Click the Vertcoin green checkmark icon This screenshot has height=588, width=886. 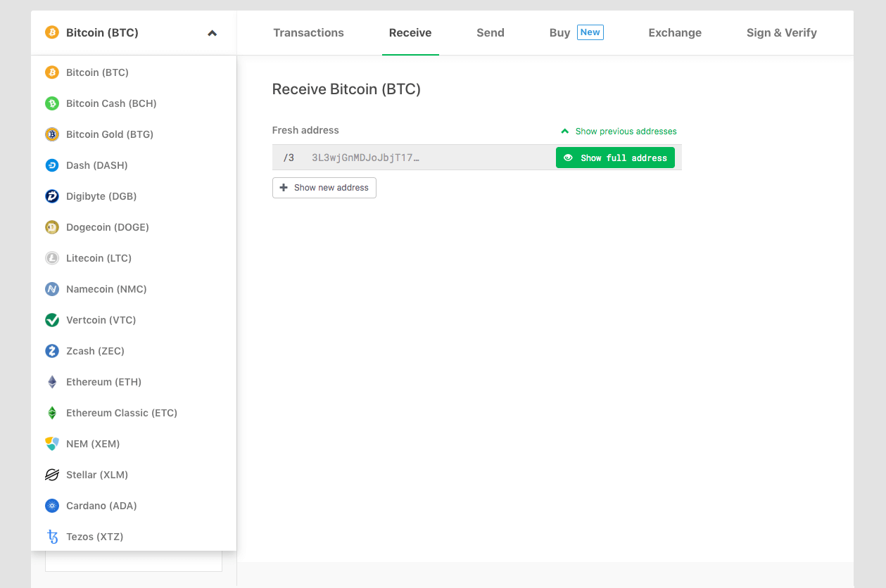pyautogui.click(x=52, y=320)
